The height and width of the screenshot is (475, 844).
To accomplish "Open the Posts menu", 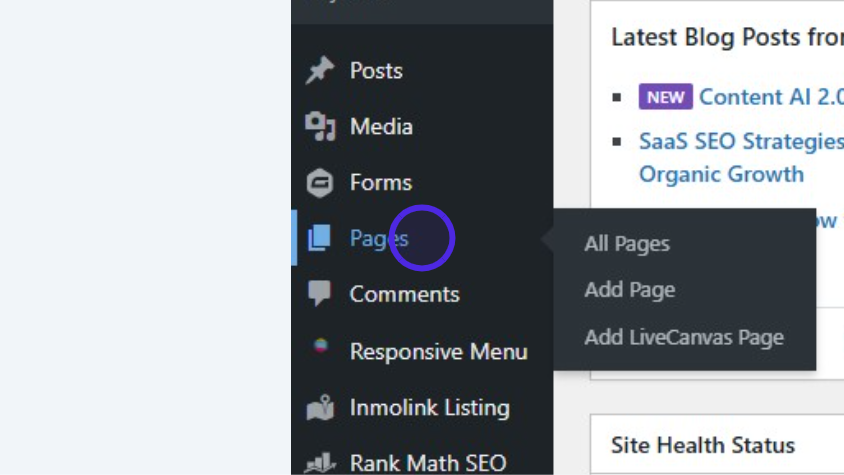I will [376, 71].
